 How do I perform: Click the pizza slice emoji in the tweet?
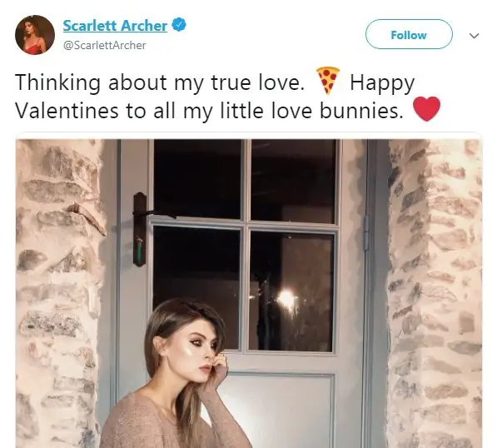pos(328,81)
